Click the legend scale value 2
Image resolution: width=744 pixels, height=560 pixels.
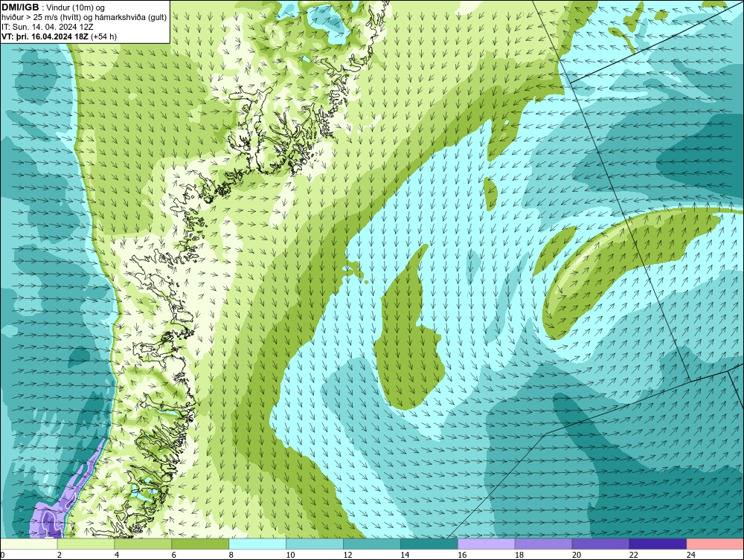(x=60, y=555)
